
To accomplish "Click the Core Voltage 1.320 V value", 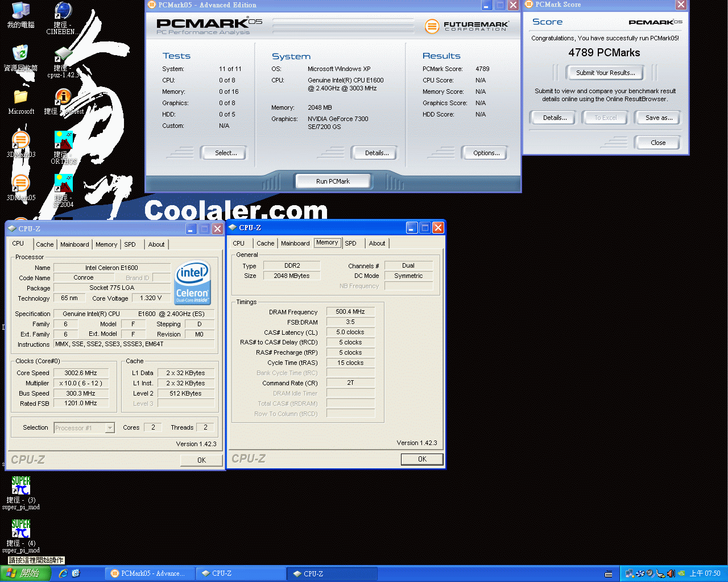I will [151, 298].
